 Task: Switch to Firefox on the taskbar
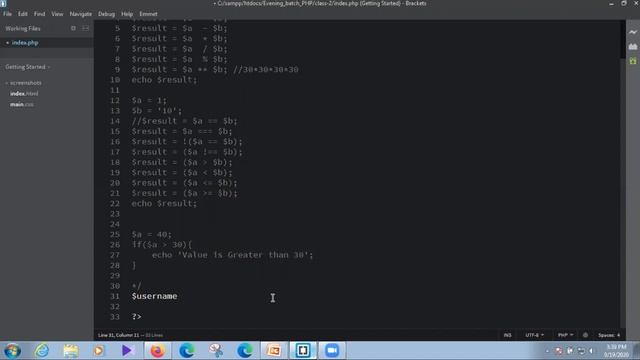click(158, 351)
